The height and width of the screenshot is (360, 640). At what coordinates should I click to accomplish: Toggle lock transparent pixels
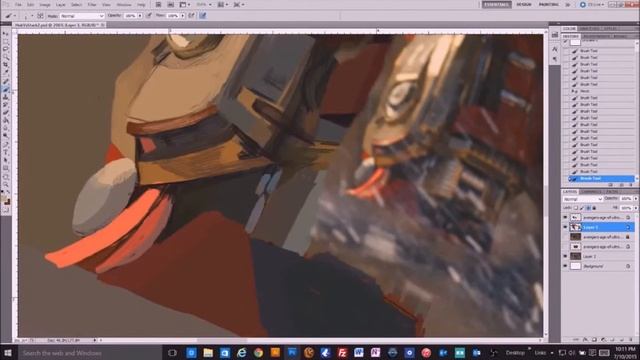tap(576, 208)
